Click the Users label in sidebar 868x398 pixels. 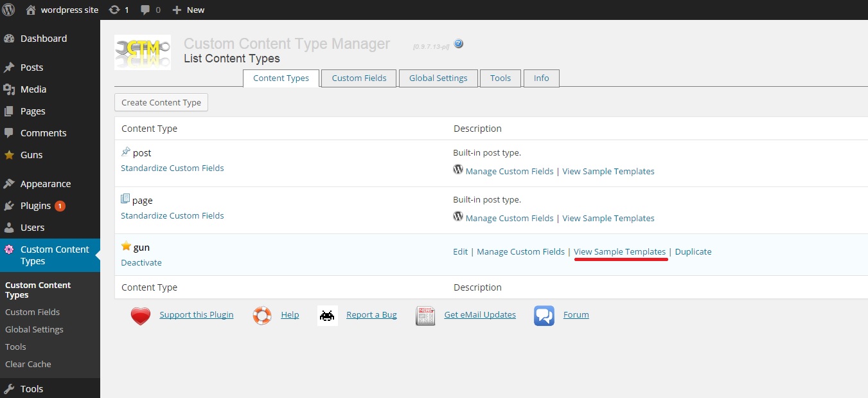[33, 228]
